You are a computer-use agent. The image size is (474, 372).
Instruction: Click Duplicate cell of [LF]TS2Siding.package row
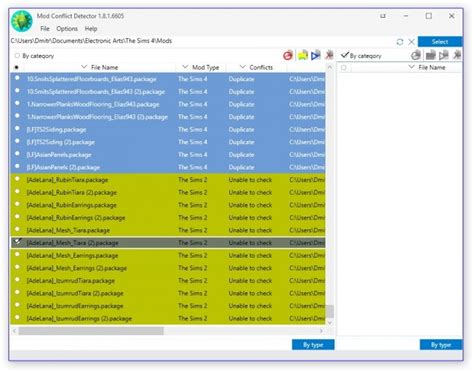(x=241, y=130)
